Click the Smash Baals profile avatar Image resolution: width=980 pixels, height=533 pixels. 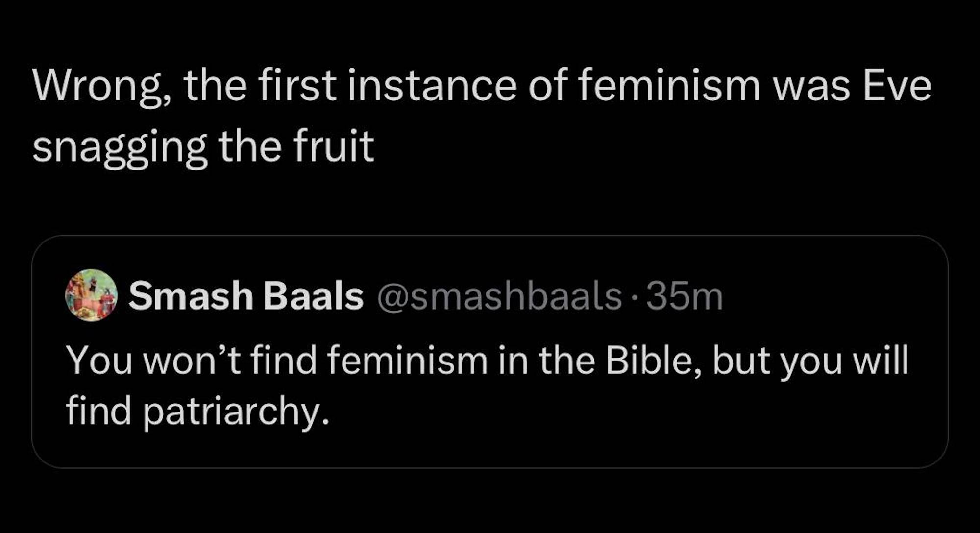point(91,295)
